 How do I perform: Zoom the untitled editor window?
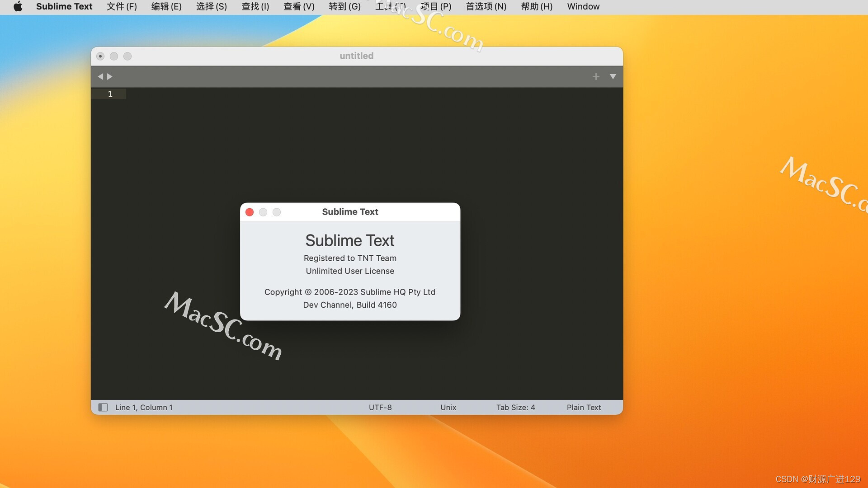pyautogui.click(x=127, y=56)
